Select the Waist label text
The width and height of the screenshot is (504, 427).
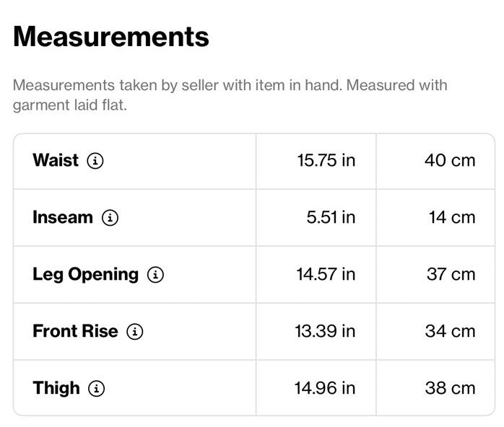pos(56,160)
